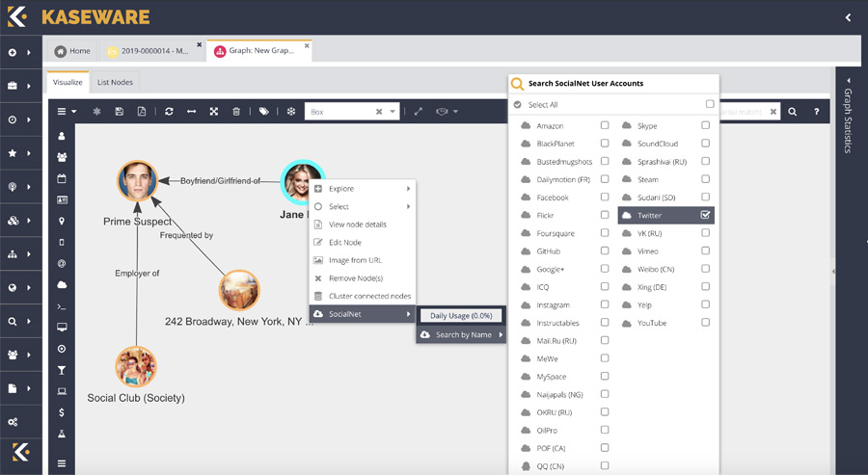Click the horizontal arrows layout icon

point(191,111)
